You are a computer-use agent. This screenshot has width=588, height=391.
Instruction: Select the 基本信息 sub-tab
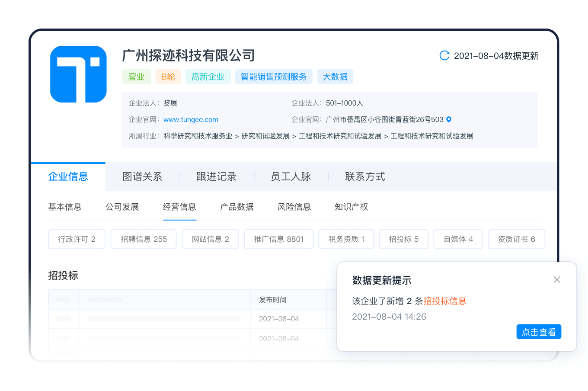coord(65,207)
